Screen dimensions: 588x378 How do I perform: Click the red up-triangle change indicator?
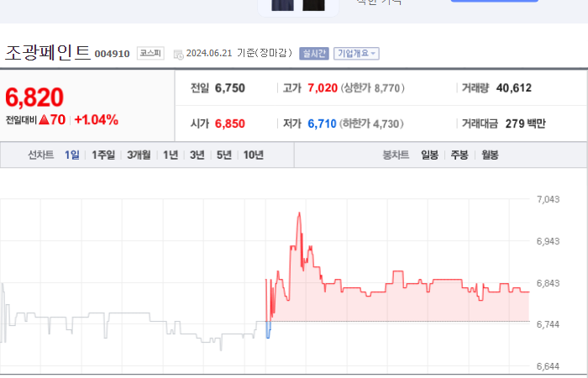pyautogui.click(x=45, y=119)
